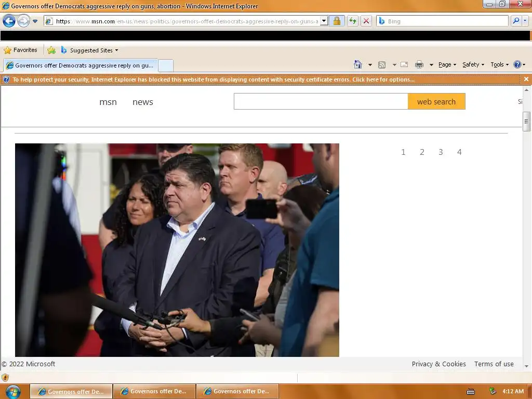Click the Read Mail envelope icon
532x399 pixels.
[404, 64]
